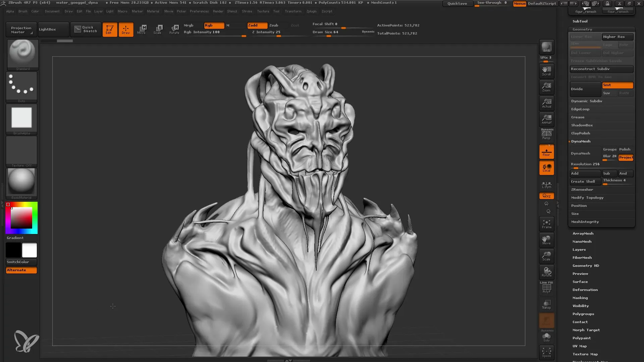Image resolution: width=644 pixels, height=362 pixels.
Task: Enable Zadd sculpt mode
Action: 257,25
